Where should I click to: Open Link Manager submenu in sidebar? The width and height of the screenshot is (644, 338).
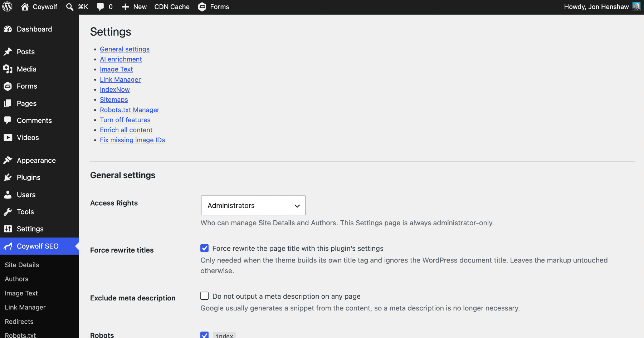25,307
